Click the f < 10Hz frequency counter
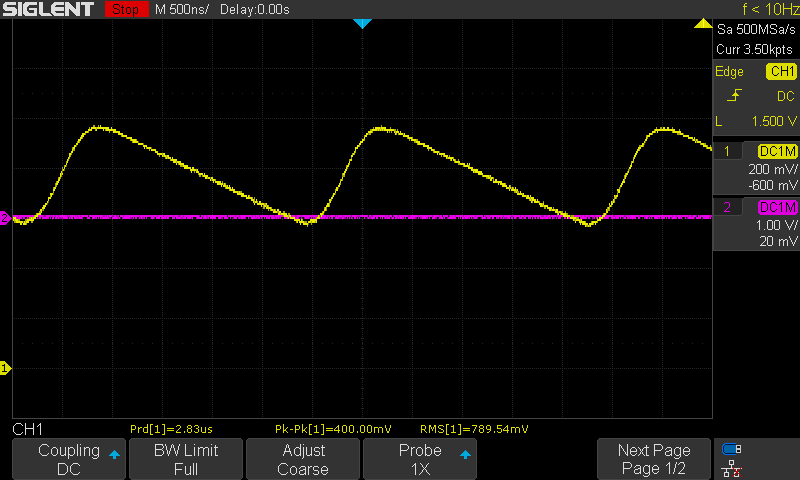Viewport: 800px width, 480px height. click(x=770, y=9)
